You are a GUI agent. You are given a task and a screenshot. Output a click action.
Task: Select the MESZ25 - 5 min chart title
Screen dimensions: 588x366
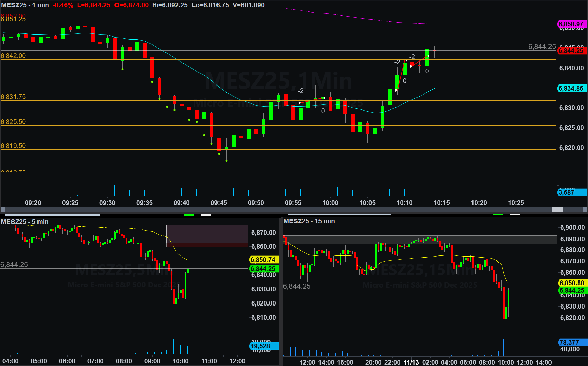[x=25, y=222]
